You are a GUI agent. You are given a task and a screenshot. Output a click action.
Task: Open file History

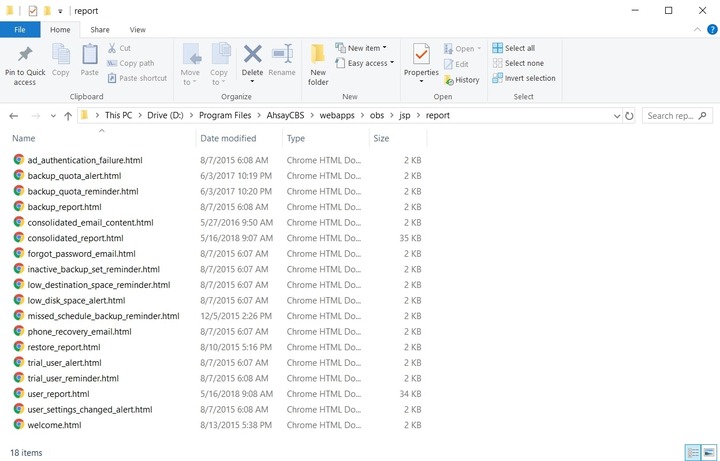point(462,80)
